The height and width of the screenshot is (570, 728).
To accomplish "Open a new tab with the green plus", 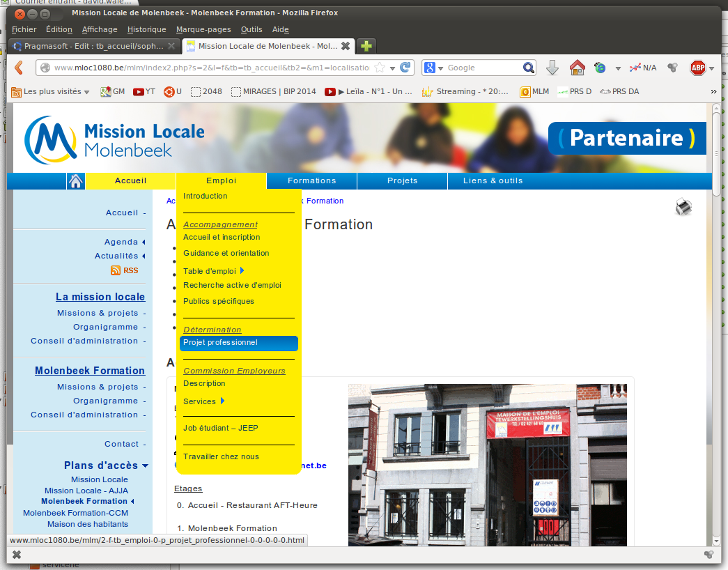I will tap(366, 46).
